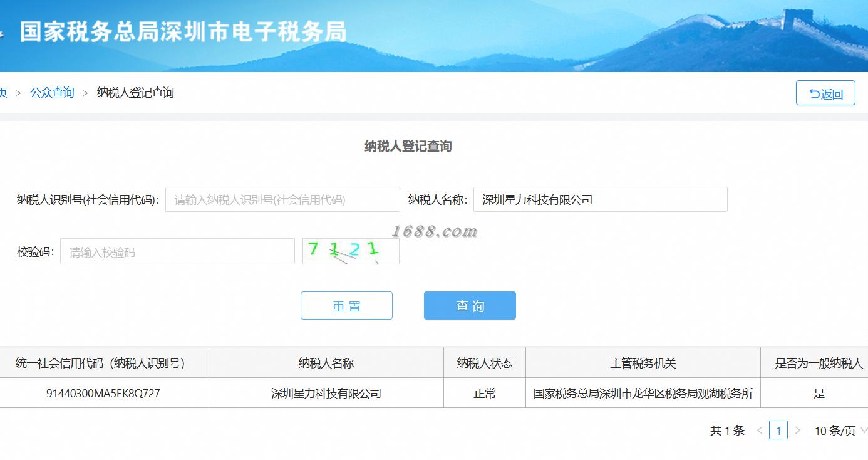Select page 1 in pagination
Viewport: 868px width, 460px height.
(x=778, y=431)
